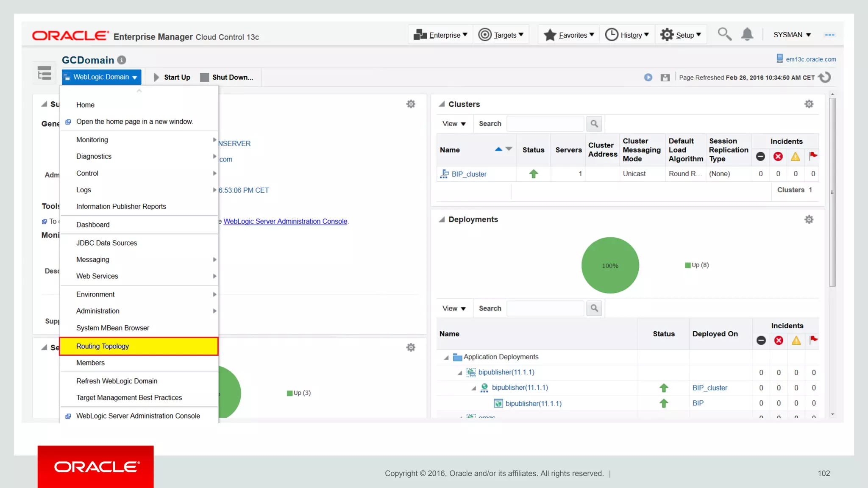Click the Deployments search input field
868x488 pixels.
click(x=545, y=308)
